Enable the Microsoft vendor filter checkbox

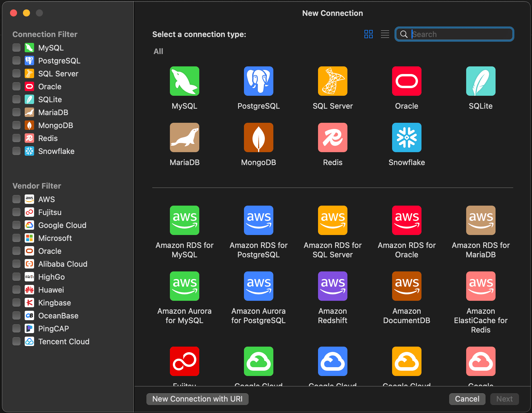pos(16,238)
